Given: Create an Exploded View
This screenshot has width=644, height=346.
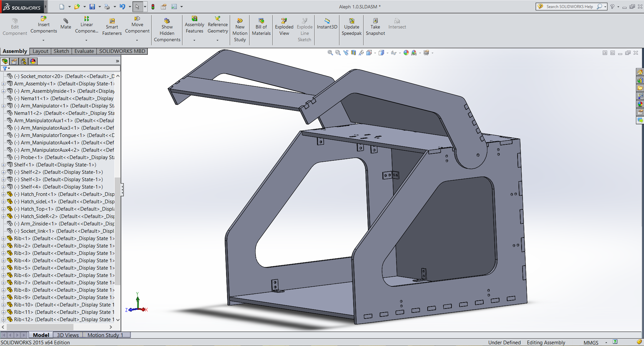Looking at the screenshot, I should [284, 27].
